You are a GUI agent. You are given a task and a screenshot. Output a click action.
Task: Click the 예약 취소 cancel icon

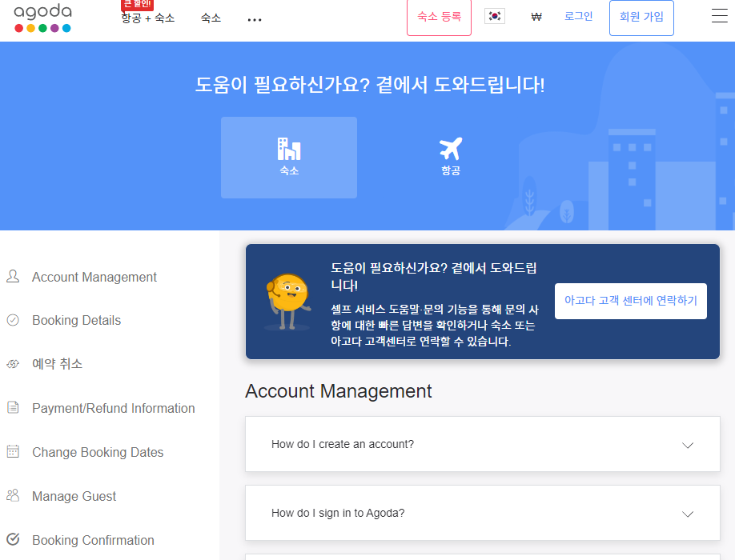tap(13, 364)
